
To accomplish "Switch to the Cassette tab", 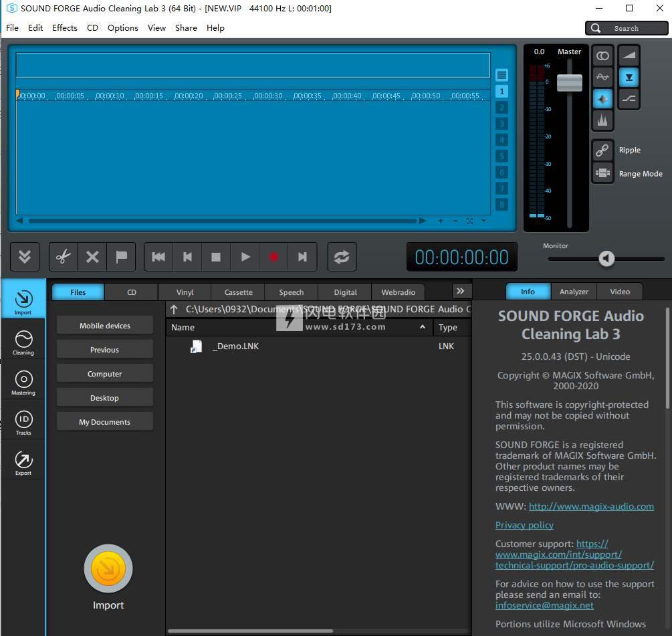I will pos(238,292).
